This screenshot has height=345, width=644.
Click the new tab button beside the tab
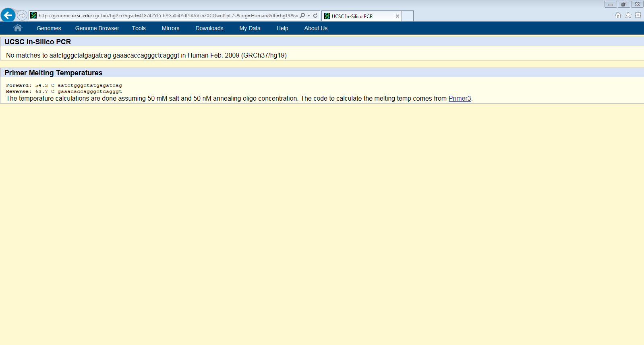pyautogui.click(x=408, y=16)
